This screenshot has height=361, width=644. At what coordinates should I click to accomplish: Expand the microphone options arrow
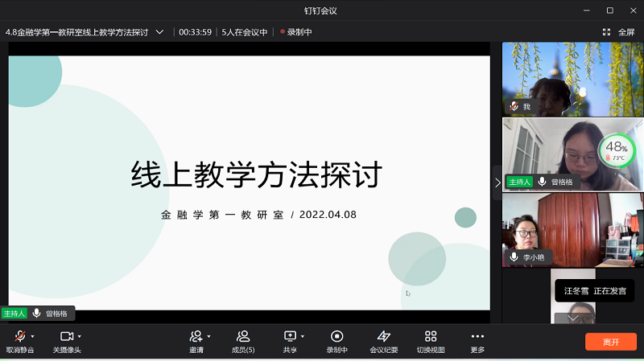(x=31, y=336)
